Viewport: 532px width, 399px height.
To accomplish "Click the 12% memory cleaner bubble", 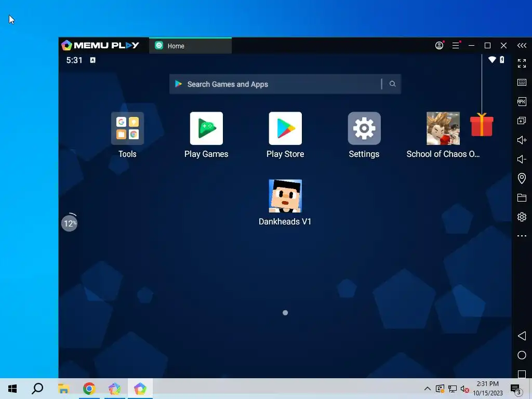I will 69,223.
